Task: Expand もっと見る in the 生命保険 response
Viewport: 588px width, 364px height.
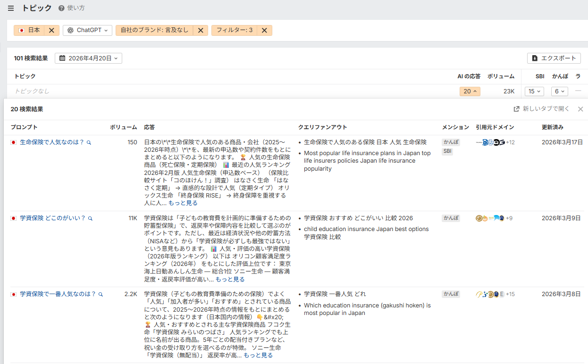Action: (x=183, y=203)
